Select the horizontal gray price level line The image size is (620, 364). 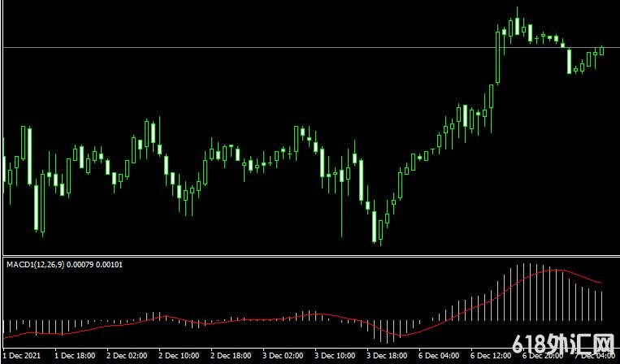(x=244, y=49)
